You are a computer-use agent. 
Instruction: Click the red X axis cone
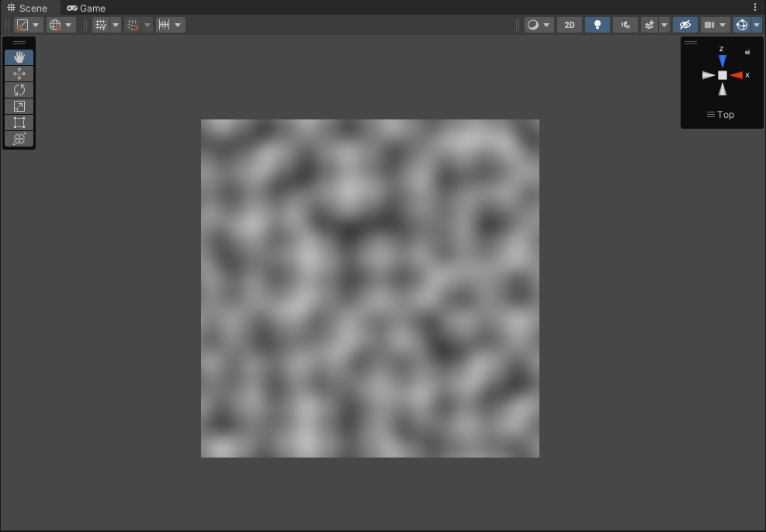click(737, 75)
